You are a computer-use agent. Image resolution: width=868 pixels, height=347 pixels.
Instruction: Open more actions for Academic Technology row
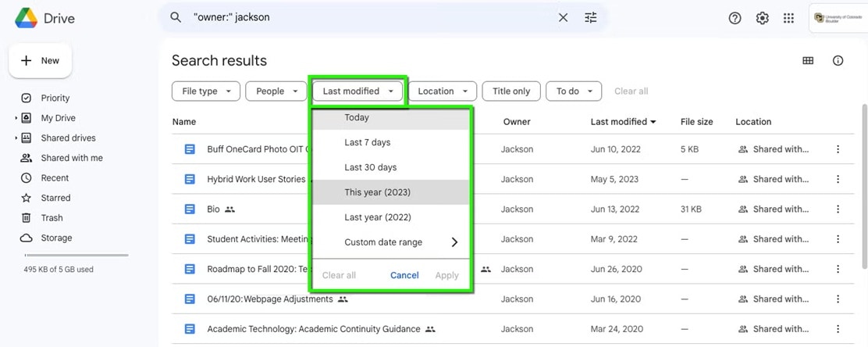[838, 329]
